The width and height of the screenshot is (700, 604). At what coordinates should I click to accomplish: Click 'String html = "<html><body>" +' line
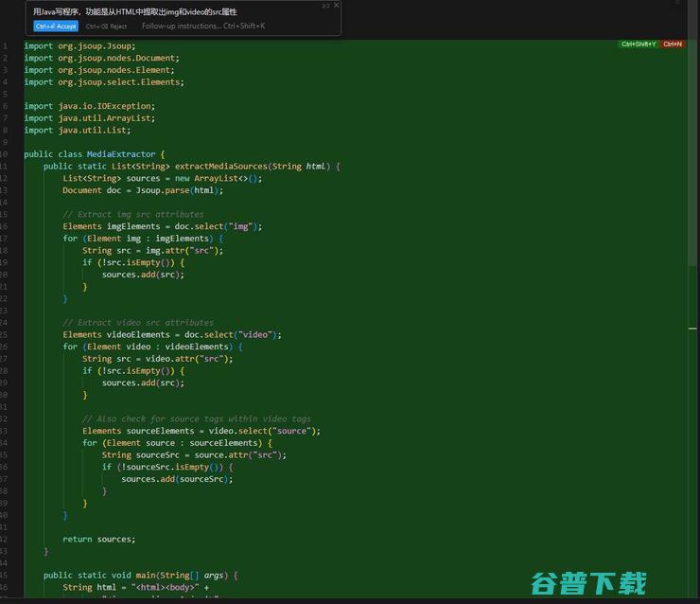point(135,588)
